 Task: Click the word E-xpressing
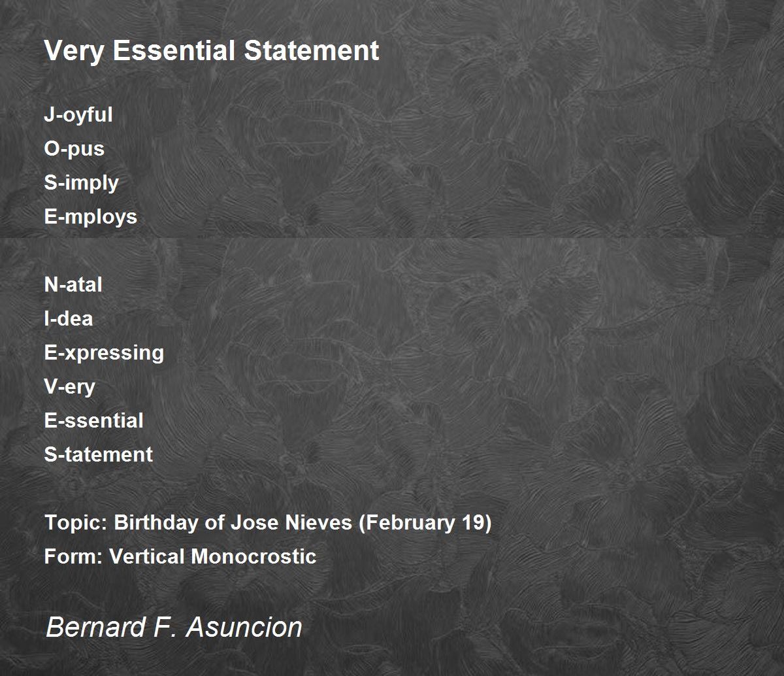coord(105,353)
